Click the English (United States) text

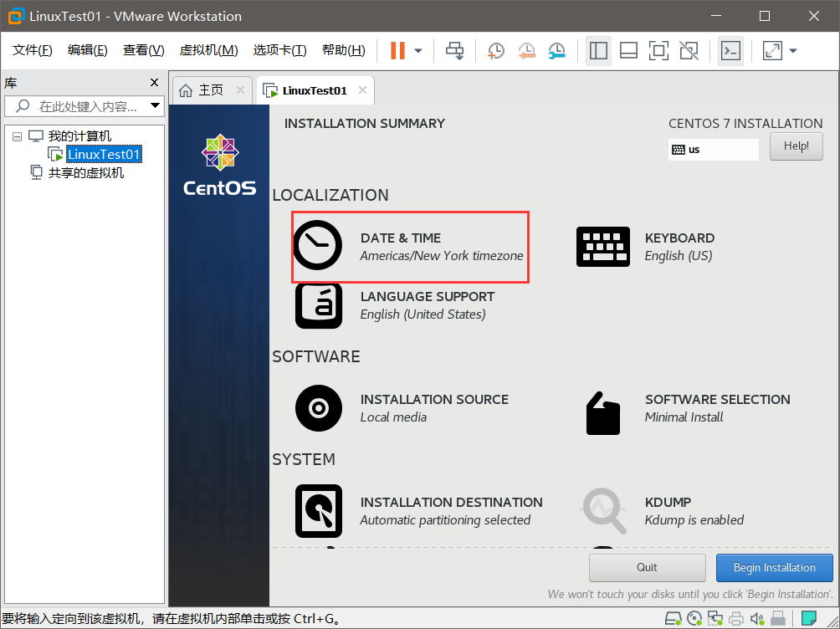[x=423, y=314]
